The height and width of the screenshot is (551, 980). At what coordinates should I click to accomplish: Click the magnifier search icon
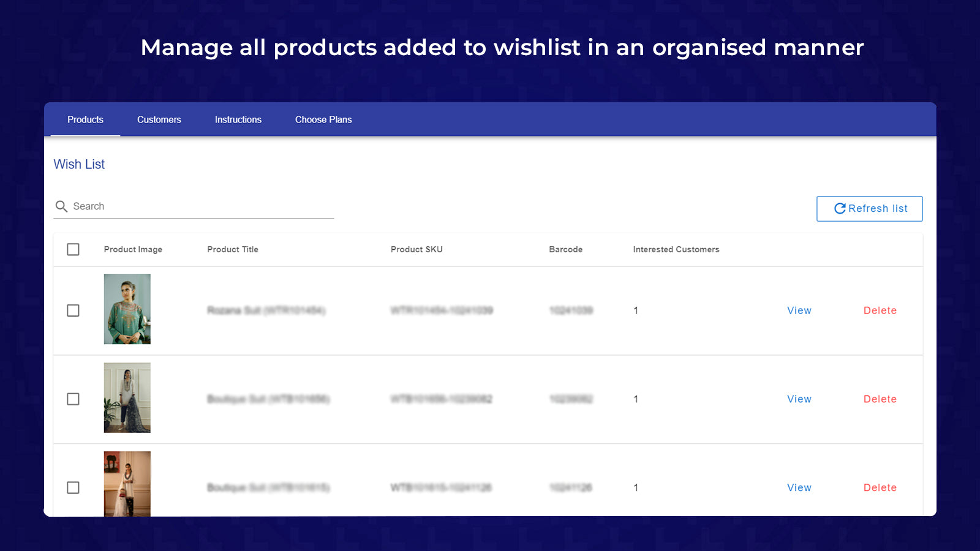[x=61, y=206]
